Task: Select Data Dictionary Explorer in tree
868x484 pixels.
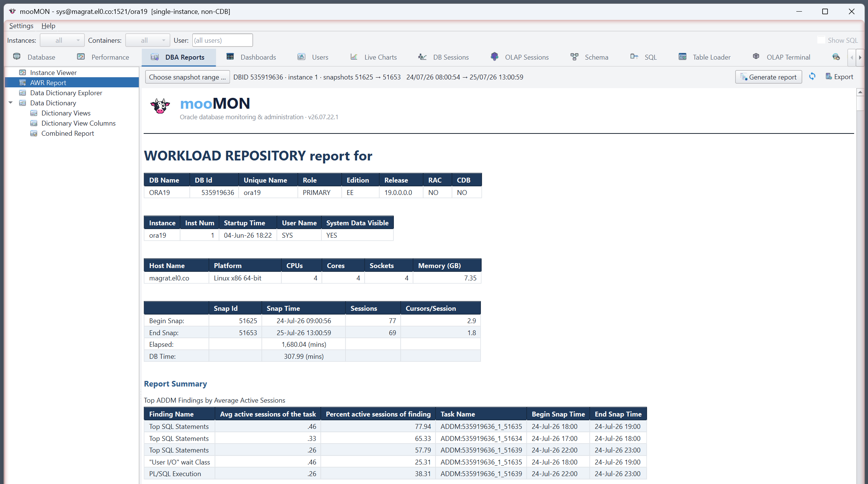Action: (x=66, y=93)
